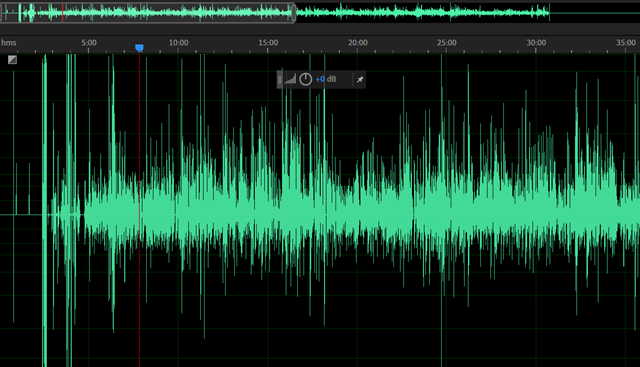The height and width of the screenshot is (367, 640).
Task: Click the 30:00 mark on time ruler
Action: (536, 42)
